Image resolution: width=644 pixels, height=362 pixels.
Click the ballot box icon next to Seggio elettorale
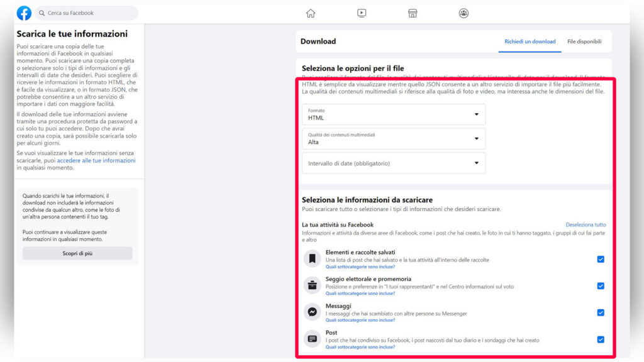click(x=312, y=285)
